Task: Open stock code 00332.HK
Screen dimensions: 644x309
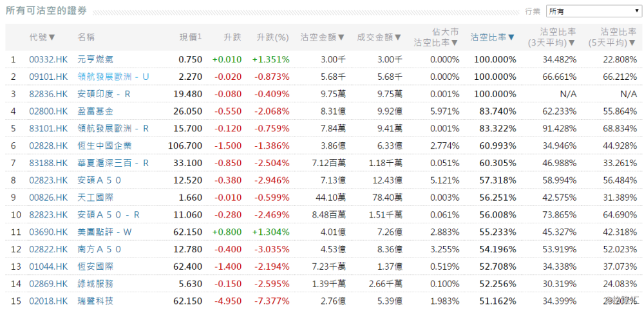Action: click(x=48, y=59)
